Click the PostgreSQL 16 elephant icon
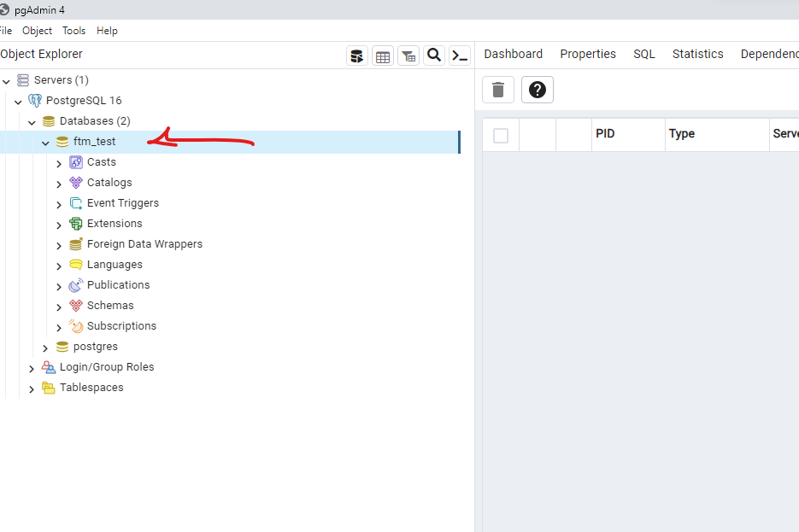Image resolution: width=799 pixels, height=532 pixels. [35, 100]
